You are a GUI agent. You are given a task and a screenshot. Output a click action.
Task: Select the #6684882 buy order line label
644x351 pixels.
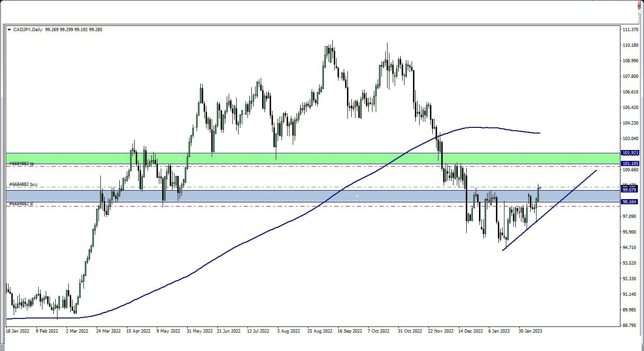tap(23, 184)
